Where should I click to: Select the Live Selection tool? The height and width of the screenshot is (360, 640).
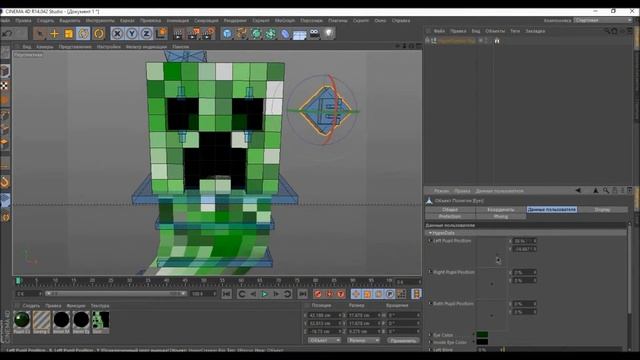[40, 33]
